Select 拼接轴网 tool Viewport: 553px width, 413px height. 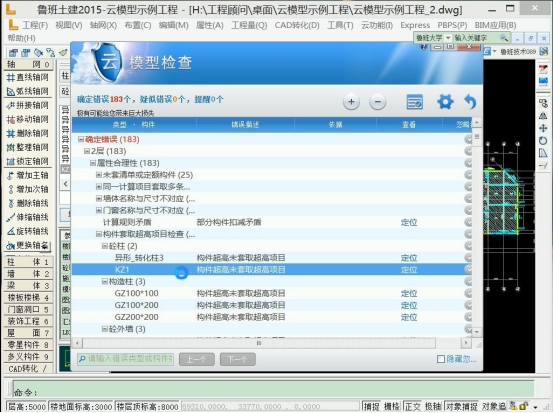(x=28, y=105)
